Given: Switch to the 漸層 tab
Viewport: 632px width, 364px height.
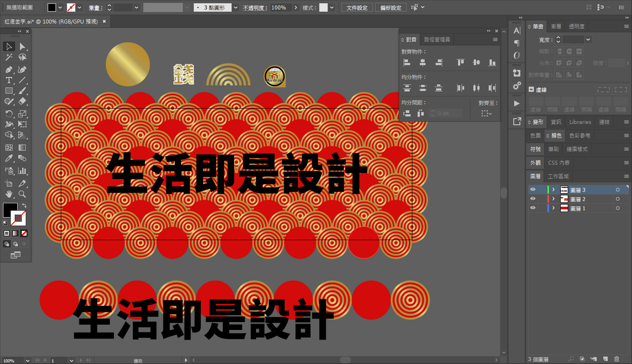Looking at the screenshot, I should pos(556,27).
